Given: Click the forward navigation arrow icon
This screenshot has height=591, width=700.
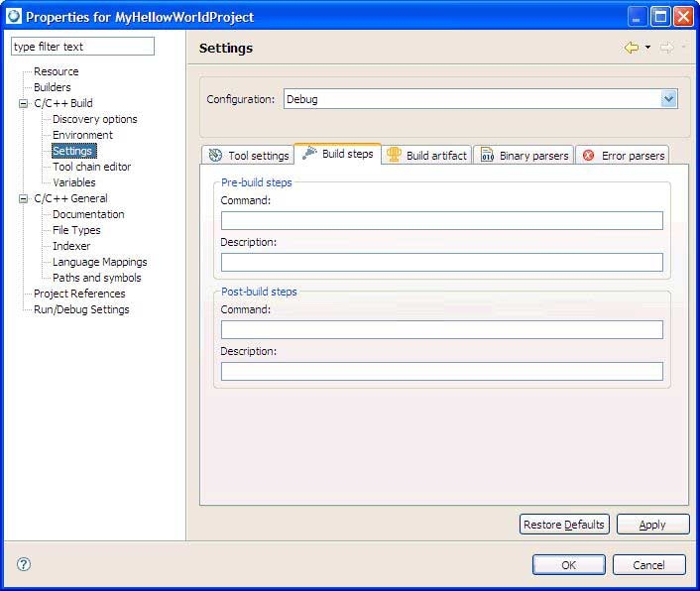Looking at the screenshot, I should (666, 48).
